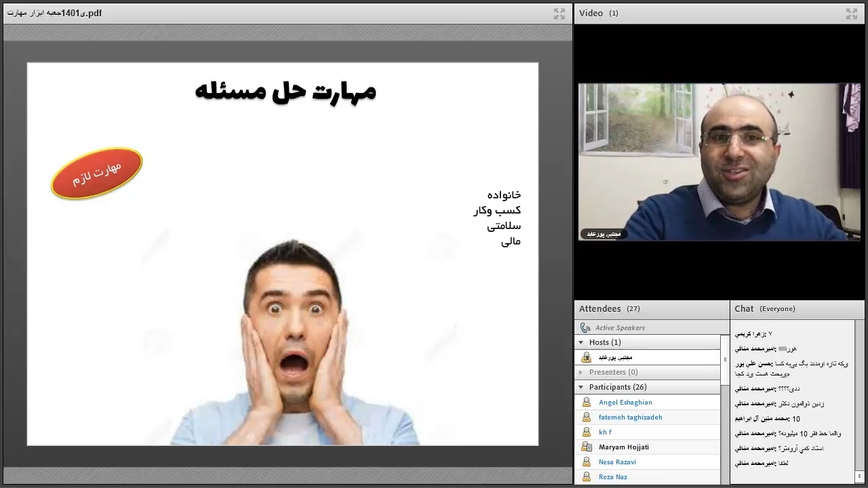Click fatemeh taghizadeh's participant icon

[x=587, y=418]
